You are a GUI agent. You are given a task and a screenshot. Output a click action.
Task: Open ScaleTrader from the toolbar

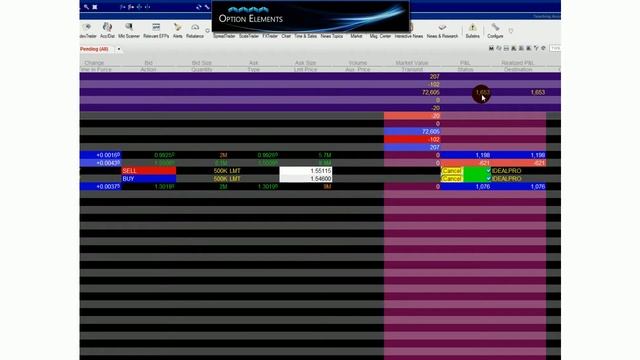pos(249,36)
